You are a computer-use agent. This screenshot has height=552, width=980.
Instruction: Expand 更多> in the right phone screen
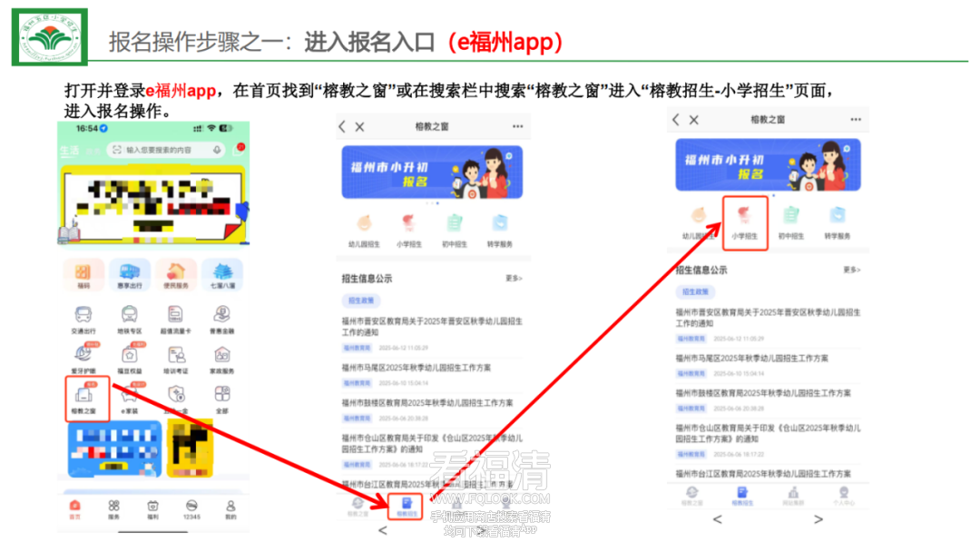click(851, 270)
